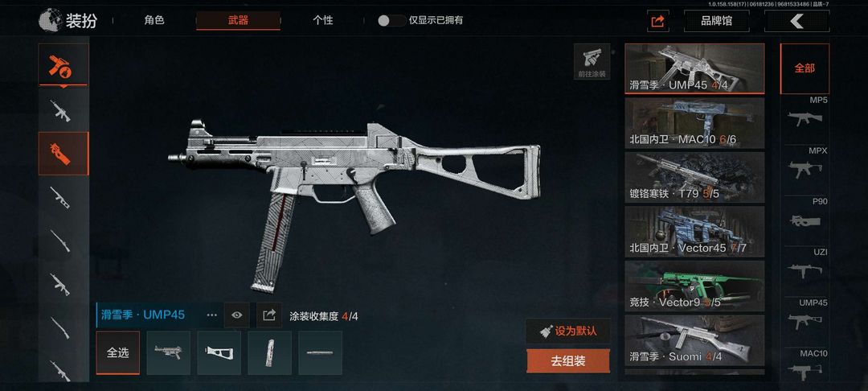Expand the top weapon category selector
The height and width of the screenshot is (391, 868).
tap(63, 65)
